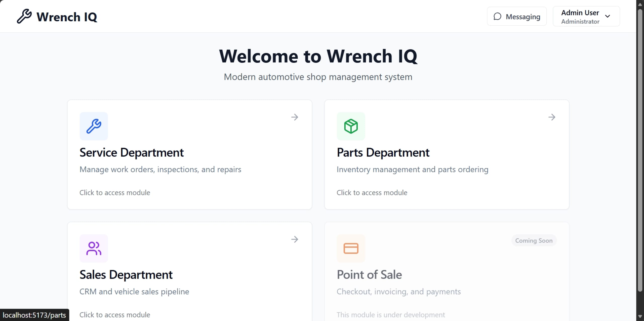Click the Sales Department card arrow
Viewport: 644px width, 321px height.
[295, 239]
